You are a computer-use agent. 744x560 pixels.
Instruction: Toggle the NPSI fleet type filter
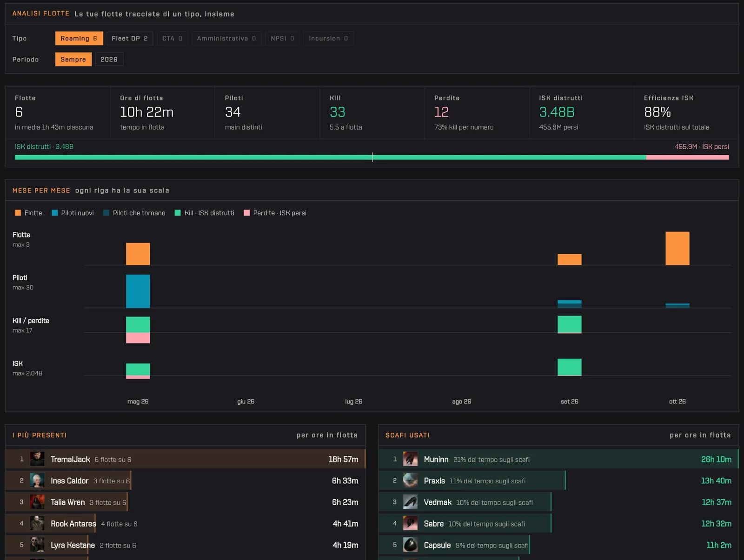click(x=282, y=39)
